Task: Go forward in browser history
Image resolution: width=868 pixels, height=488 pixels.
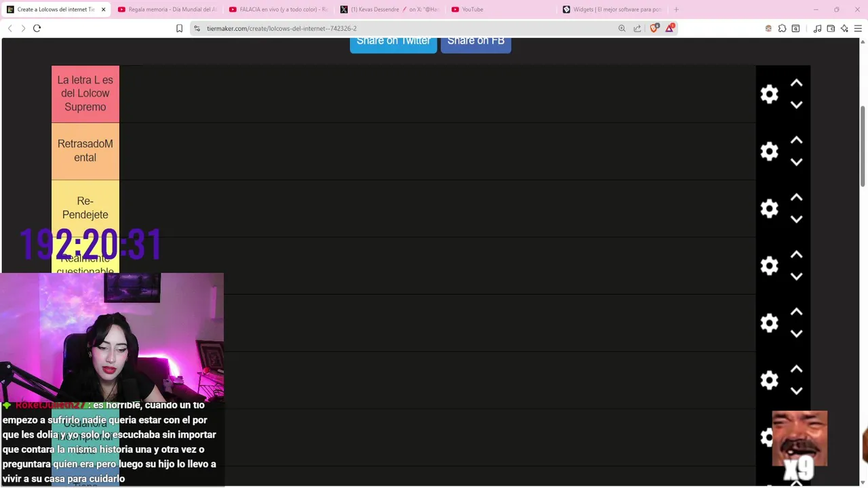Action: pyautogui.click(x=23, y=28)
